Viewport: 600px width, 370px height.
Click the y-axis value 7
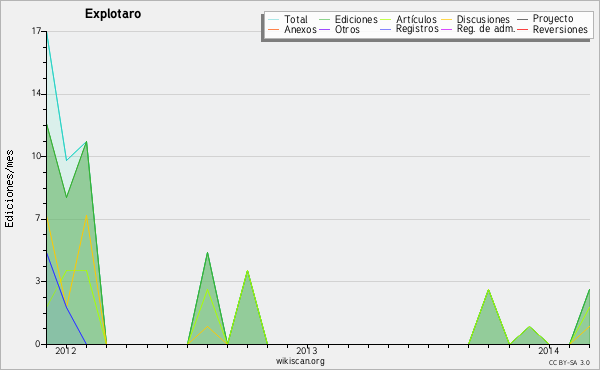(38, 218)
